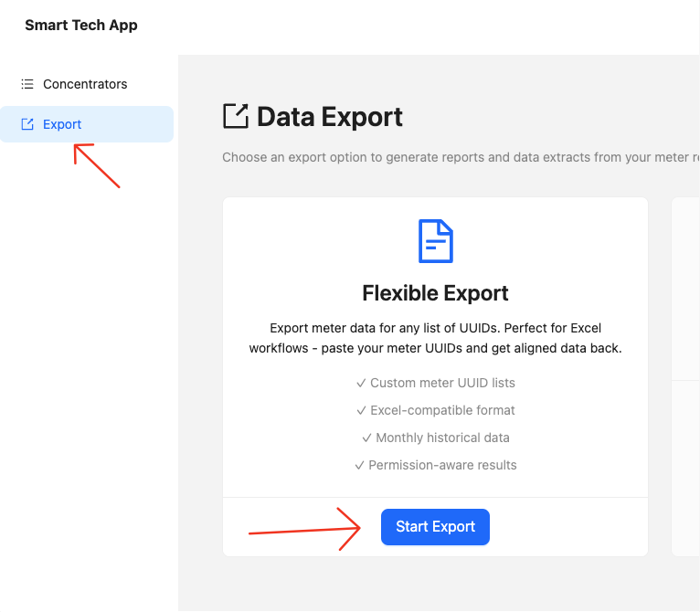Click checkmark beside Excel-compatible format
Image resolution: width=700 pixels, height=612 pixels.
(x=361, y=410)
